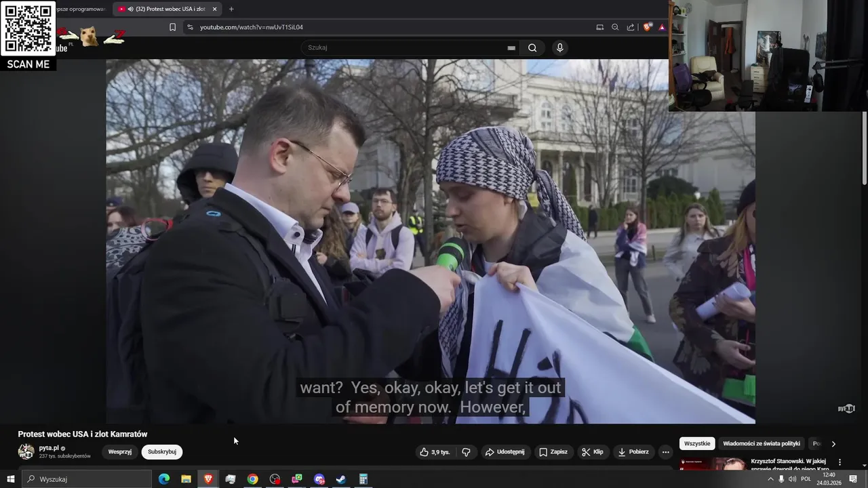
Task: Open Steam from the taskbar
Action: pos(341,479)
